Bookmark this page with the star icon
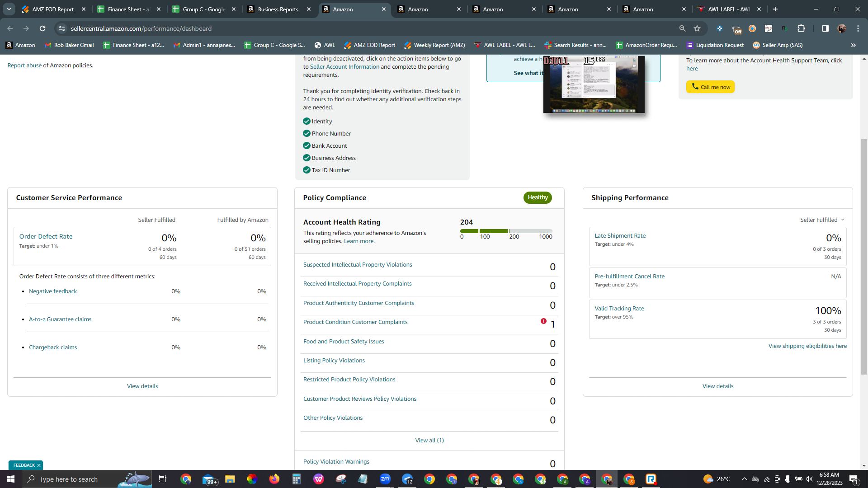 [x=697, y=28]
